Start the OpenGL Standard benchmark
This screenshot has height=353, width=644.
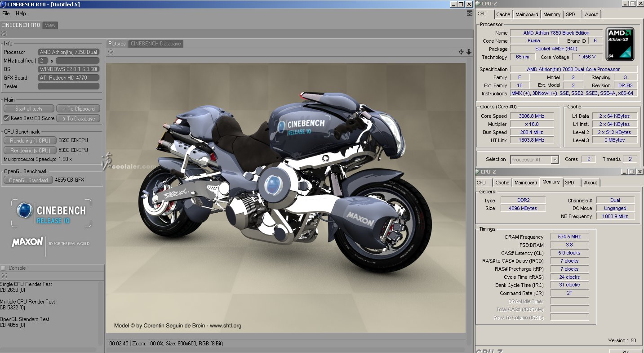[29, 180]
